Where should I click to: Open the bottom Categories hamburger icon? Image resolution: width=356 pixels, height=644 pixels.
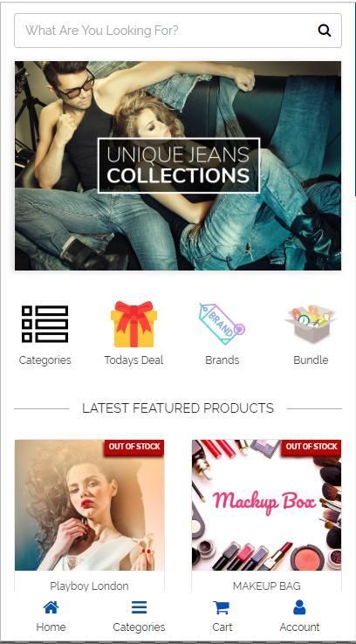point(140,607)
